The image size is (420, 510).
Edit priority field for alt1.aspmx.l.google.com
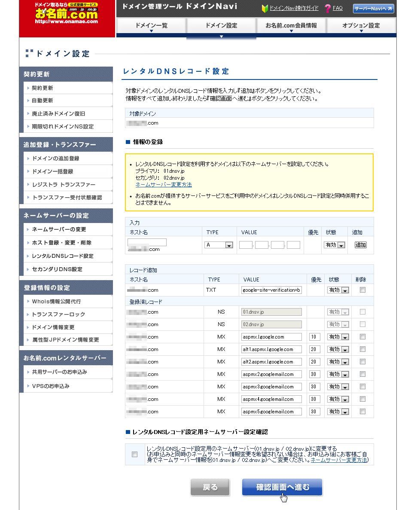tap(315, 349)
